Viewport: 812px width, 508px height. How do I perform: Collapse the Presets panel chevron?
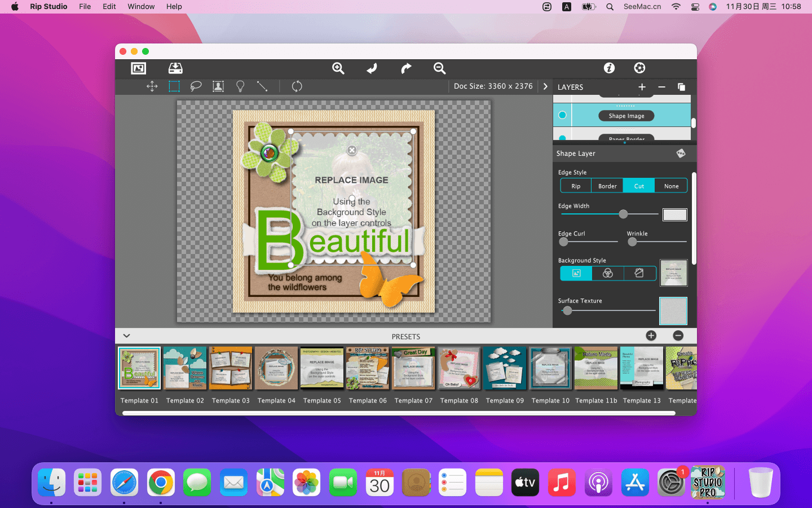126,336
